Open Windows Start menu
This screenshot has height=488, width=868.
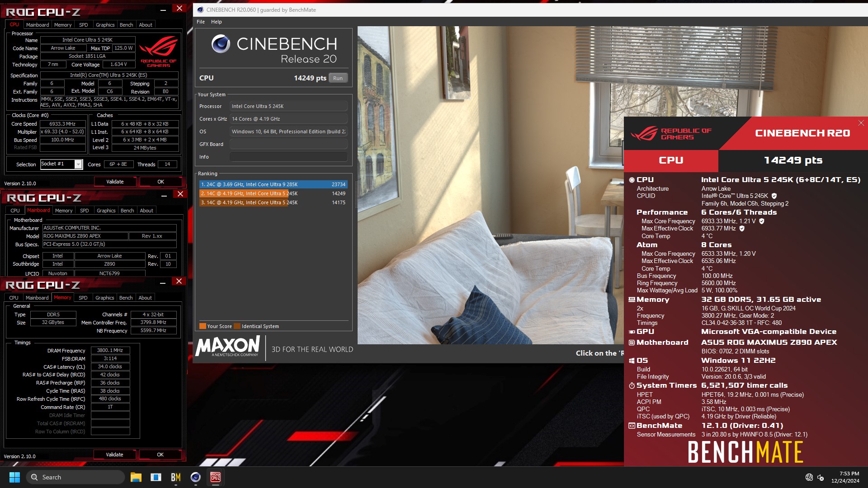point(14,477)
